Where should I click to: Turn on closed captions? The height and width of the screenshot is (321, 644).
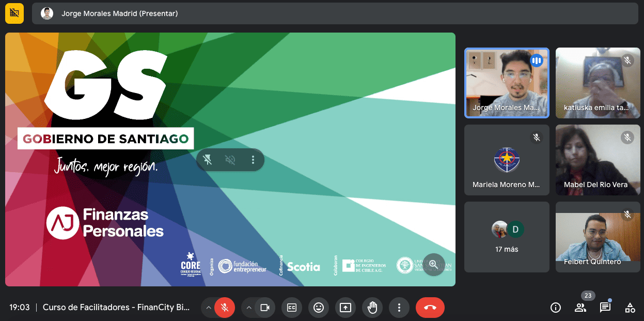[x=292, y=308]
